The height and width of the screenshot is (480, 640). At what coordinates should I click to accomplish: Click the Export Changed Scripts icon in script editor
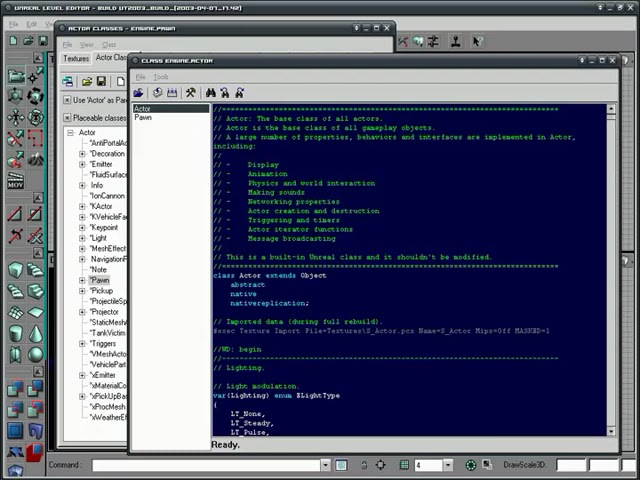(x=158, y=93)
